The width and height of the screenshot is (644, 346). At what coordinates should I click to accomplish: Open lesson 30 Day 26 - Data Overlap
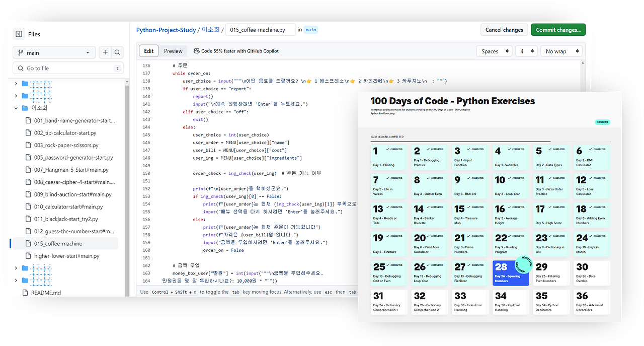pos(592,273)
